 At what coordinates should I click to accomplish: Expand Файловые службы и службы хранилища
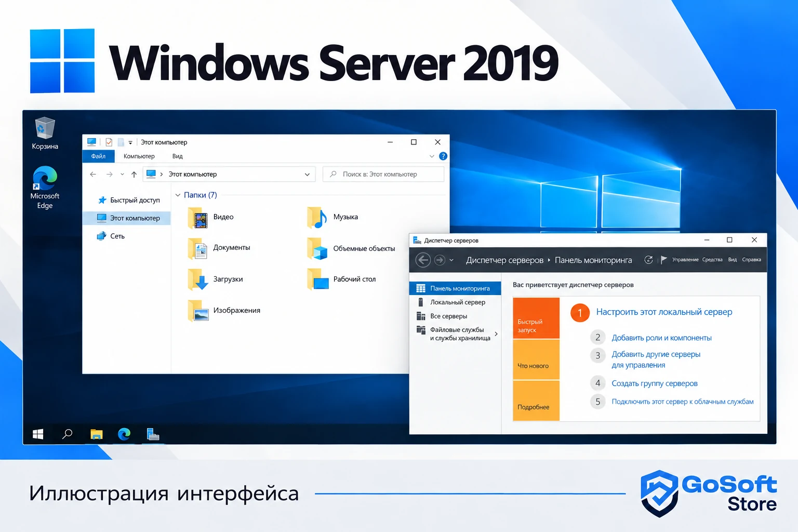496,334
